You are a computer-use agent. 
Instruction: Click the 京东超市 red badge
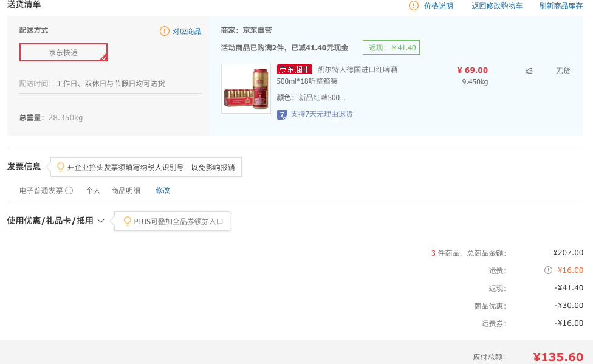point(294,69)
